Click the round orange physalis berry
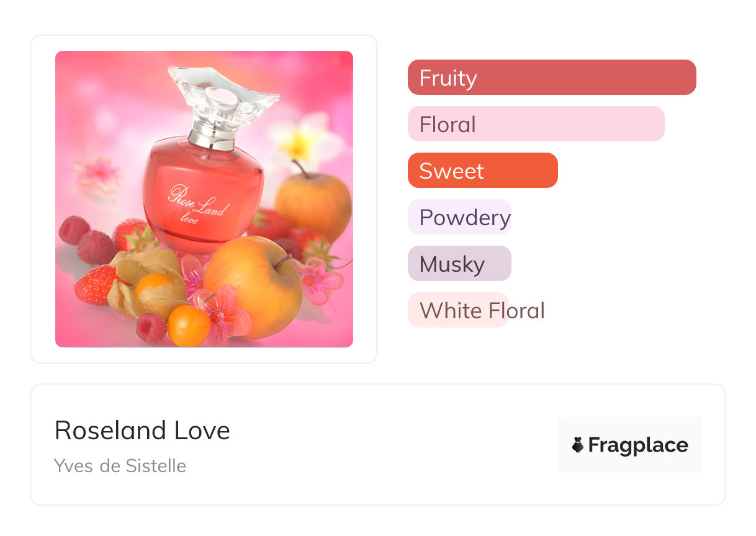The height and width of the screenshot is (536, 756). click(189, 325)
